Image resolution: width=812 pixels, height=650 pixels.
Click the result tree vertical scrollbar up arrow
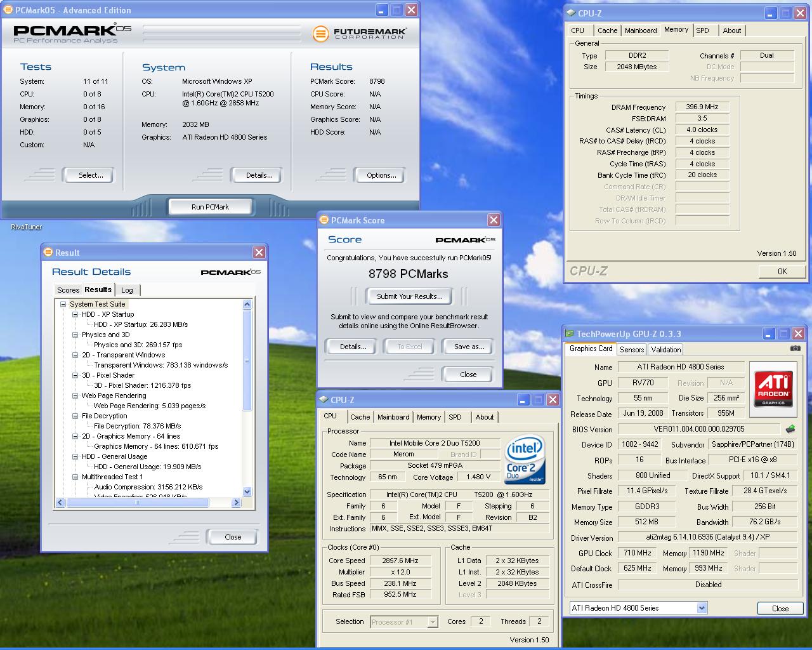[x=247, y=305]
